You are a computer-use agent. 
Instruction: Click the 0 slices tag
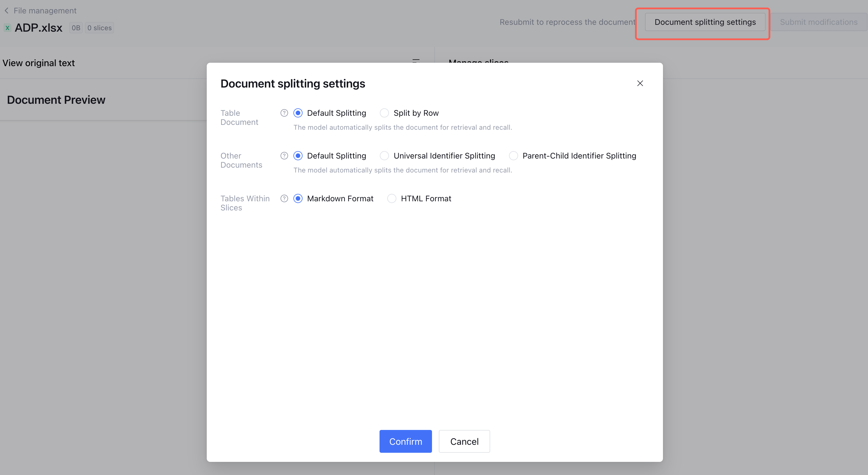click(x=100, y=28)
